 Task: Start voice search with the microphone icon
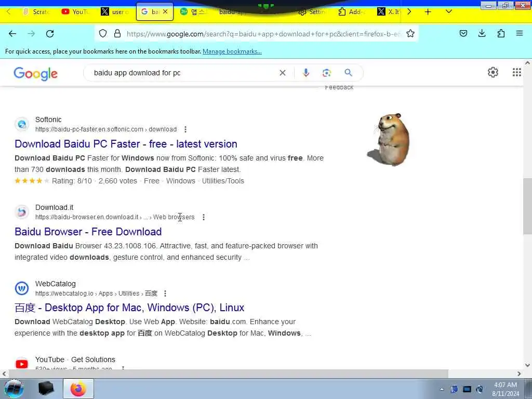point(306,73)
